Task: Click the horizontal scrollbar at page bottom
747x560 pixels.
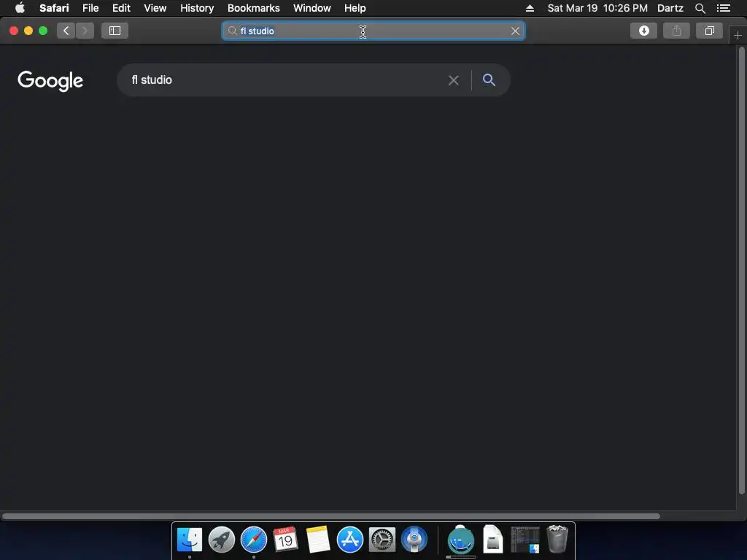Action: pyautogui.click(x=330, y=516)
